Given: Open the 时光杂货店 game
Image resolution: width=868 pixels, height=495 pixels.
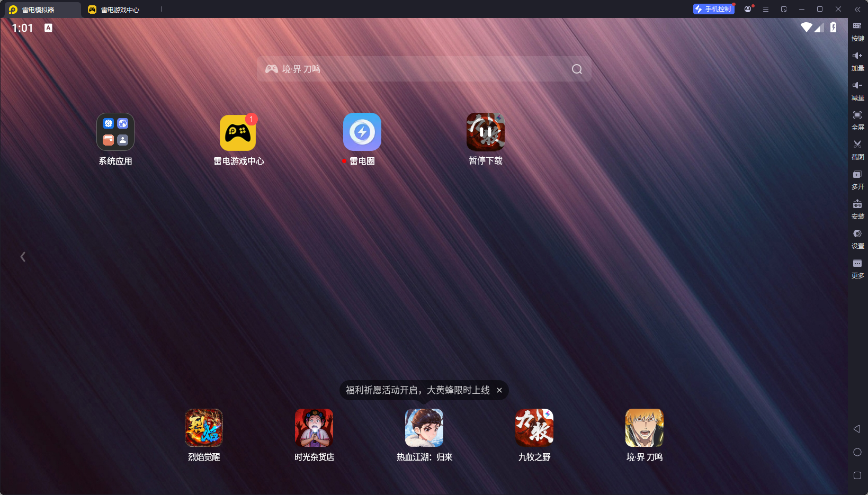Looking at the screenshot, I should point(314,428).
